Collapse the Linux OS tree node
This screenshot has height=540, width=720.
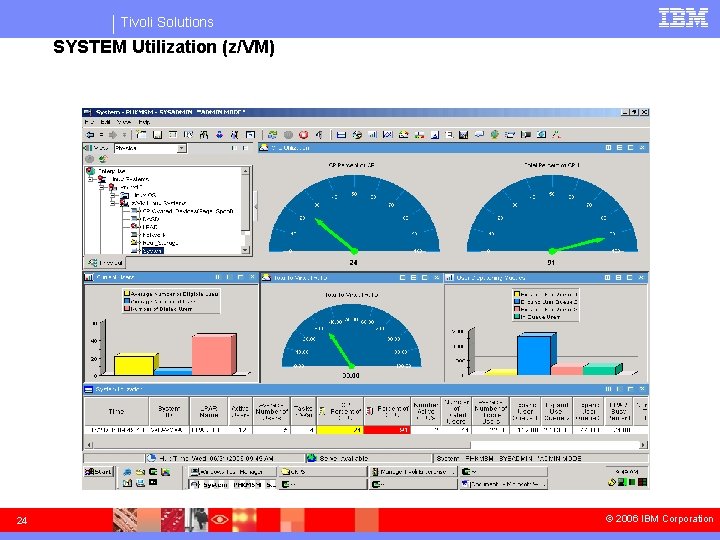112,195
